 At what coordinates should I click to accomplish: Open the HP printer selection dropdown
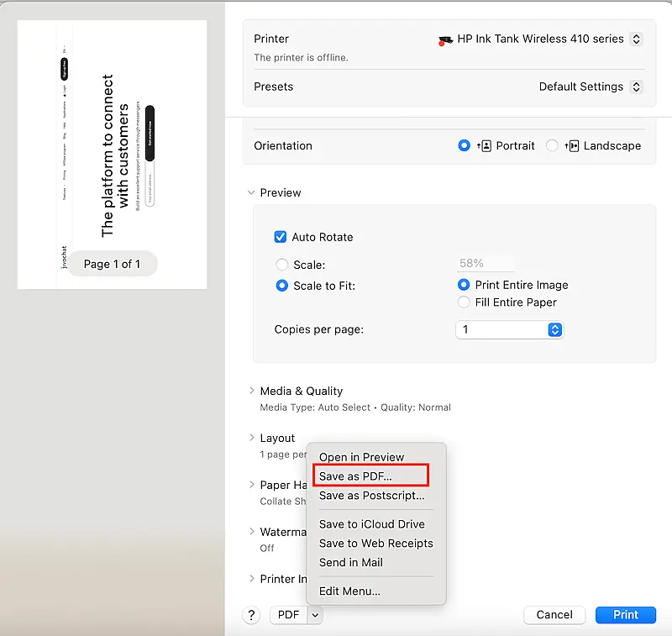(x=636, y=39)
